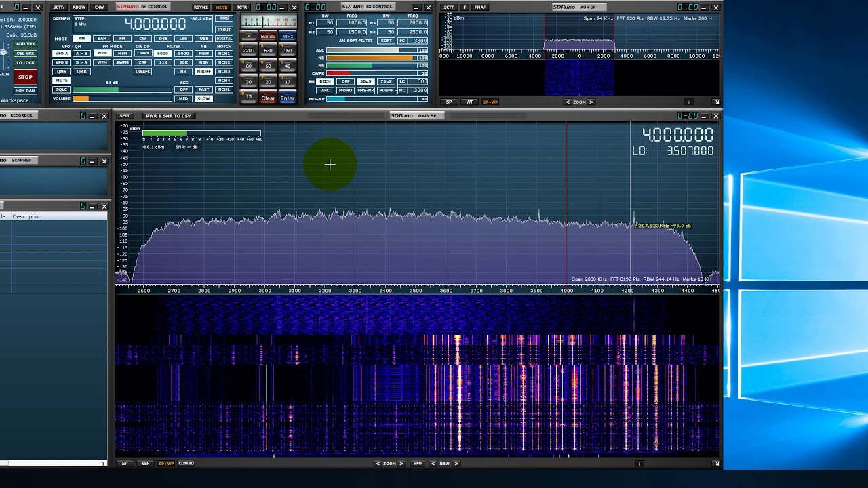Click the right scroll arrow in memory panel
The image size is (868, 488).
point(104,464)
